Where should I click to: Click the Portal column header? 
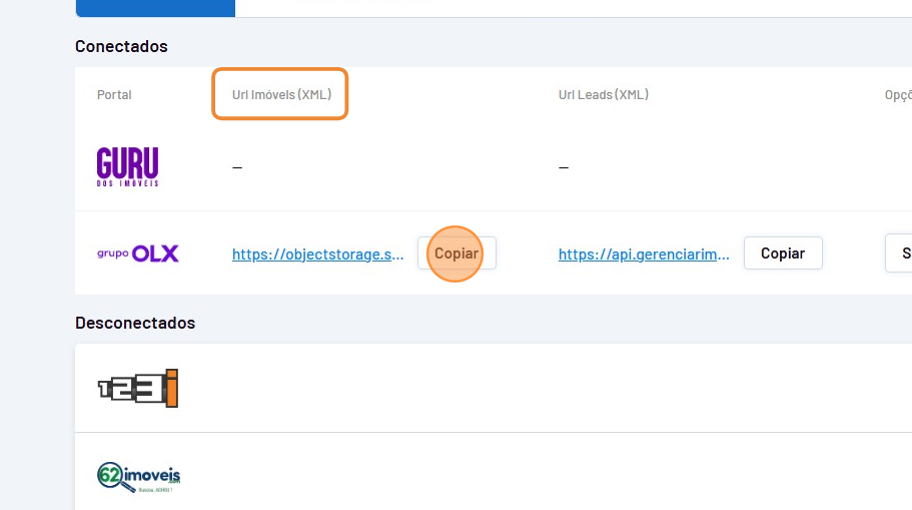[114, 95]
